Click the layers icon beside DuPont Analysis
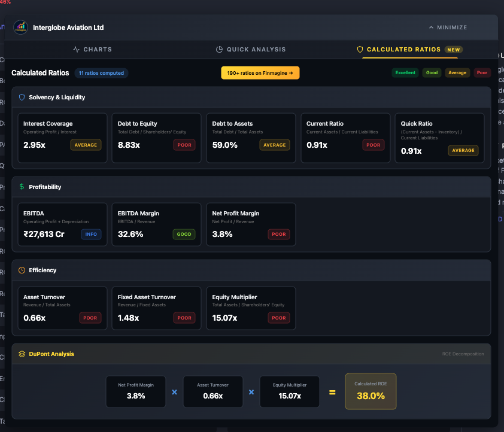Viewport: 504px width, 432px height. click(21, 354)
